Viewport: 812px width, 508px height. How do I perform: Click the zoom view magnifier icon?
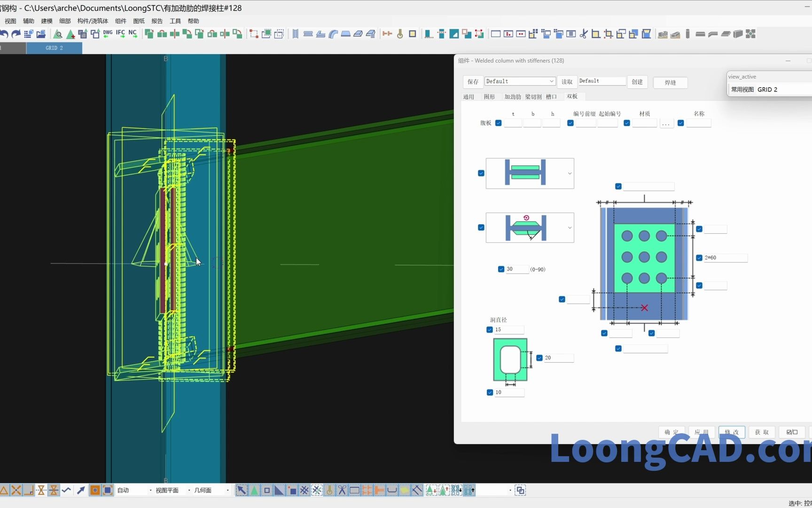[x=58, y=34]
